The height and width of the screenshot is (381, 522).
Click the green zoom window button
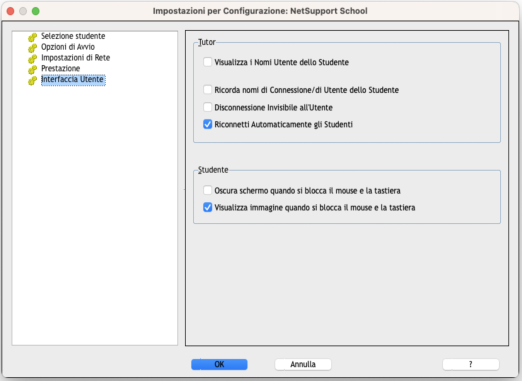(36, 11)
